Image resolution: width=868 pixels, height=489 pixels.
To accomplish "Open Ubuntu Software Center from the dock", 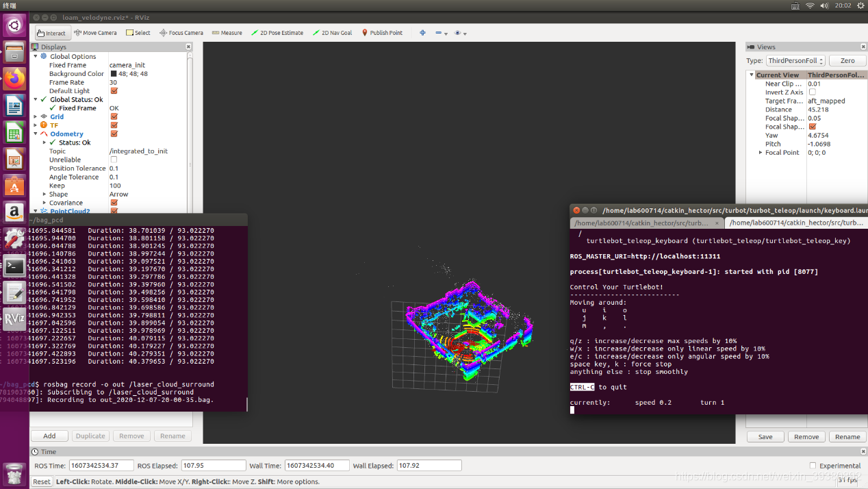I will coord(14,186).
